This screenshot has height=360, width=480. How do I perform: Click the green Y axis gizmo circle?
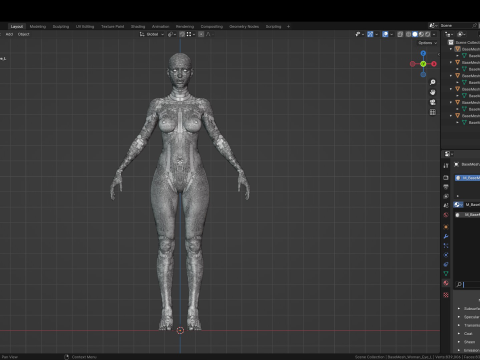coord(423,64)
